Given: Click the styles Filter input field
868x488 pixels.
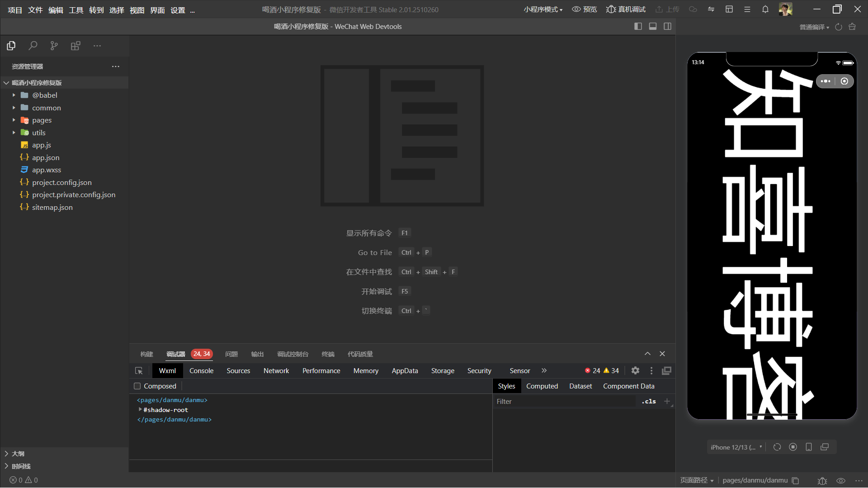Looking at the screenshot, I should [x=565, y=402].
